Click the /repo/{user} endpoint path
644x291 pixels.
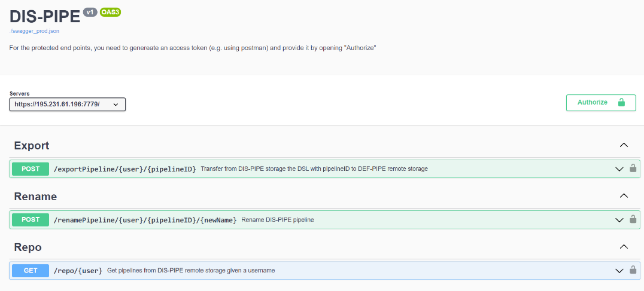click(x=78, y=271)
